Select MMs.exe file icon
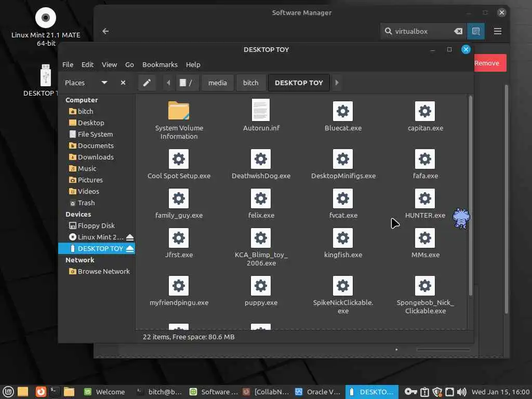This screenshot has height=399, width=532. coord(425,238)
